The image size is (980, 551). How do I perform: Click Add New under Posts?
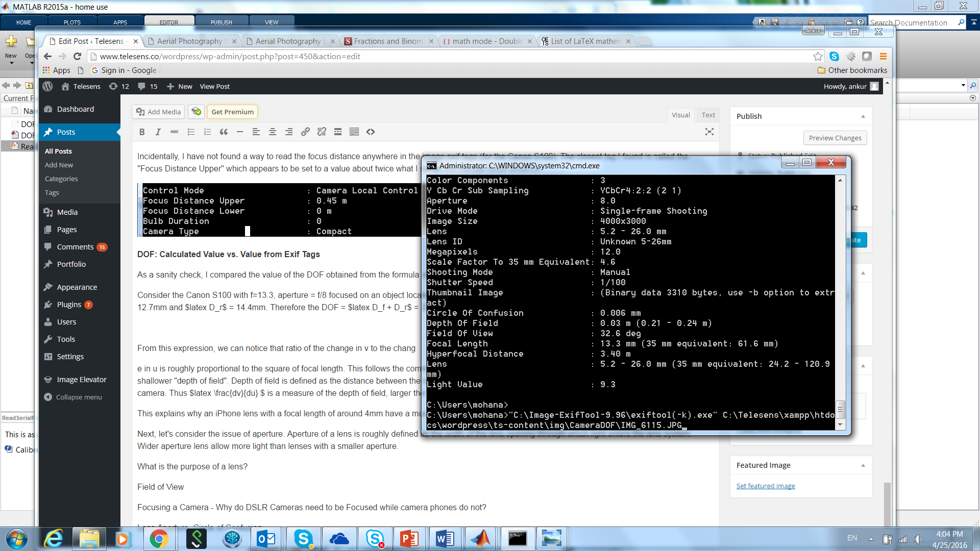click(x=59, y=165)
